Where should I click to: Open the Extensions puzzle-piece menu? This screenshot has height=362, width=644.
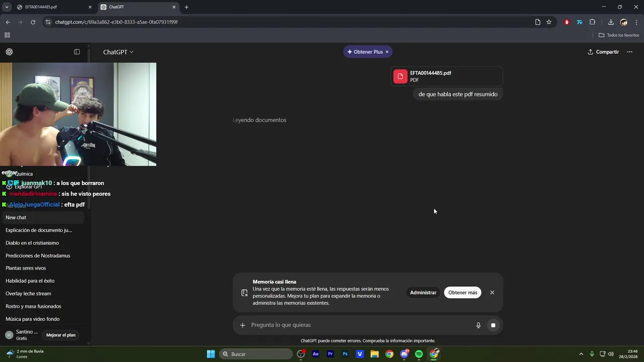(592, 22)
